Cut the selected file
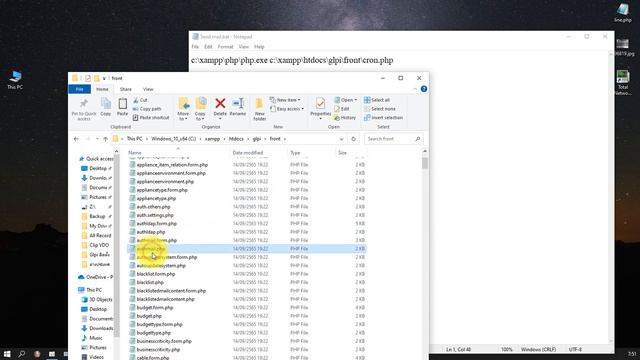640x360 pixels. tap(140, 100)
